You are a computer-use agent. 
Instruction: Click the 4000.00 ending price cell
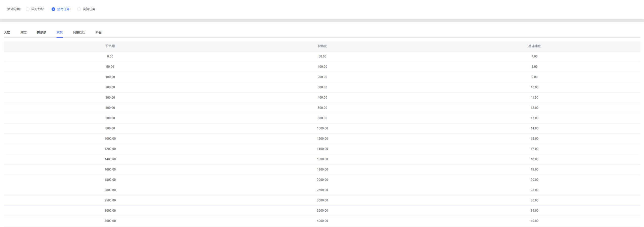(322, 221)
